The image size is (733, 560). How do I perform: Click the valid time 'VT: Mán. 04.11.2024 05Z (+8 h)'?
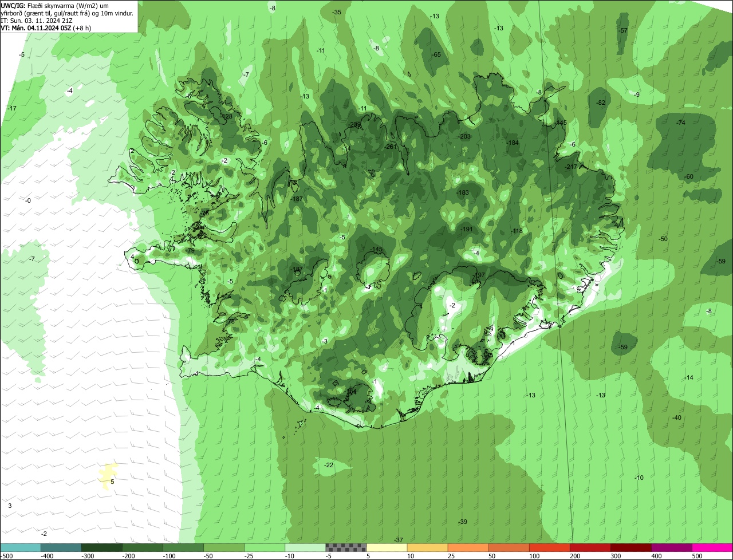pyautogui.click(x=46, y=27)
